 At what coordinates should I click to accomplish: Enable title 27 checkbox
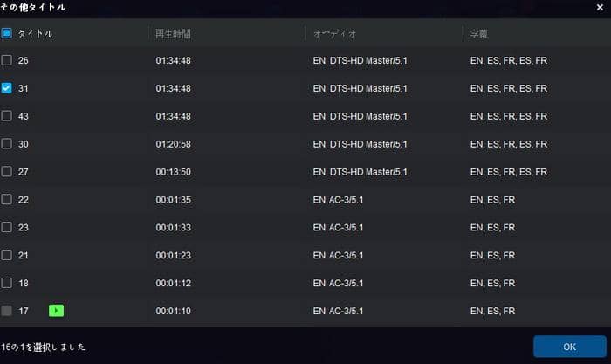(x=7, y=172)
